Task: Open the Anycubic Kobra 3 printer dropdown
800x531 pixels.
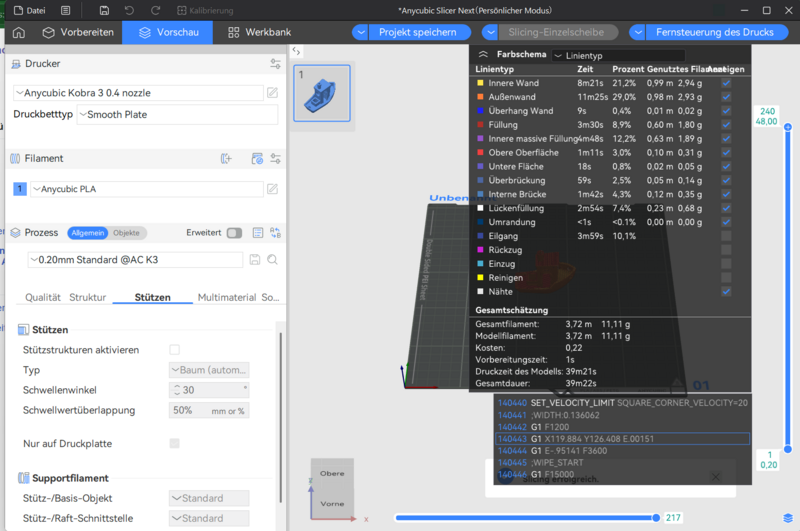Action: pos(138,93)
